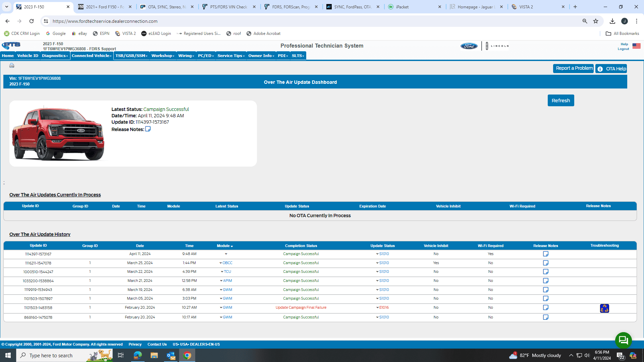
Task: Open release notes icon beside Latest Status
Action: [148, 129]
